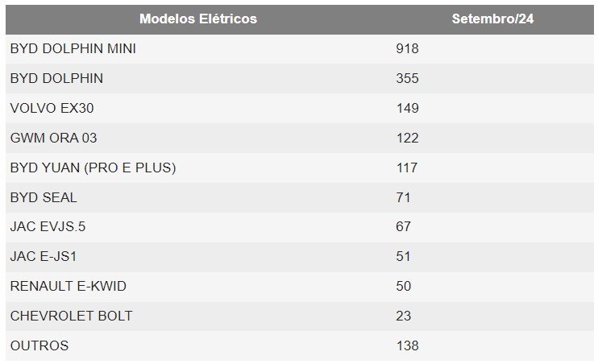Click the 355 sales figure
This screenshot has height=364, width=598.
click(407, 78)
